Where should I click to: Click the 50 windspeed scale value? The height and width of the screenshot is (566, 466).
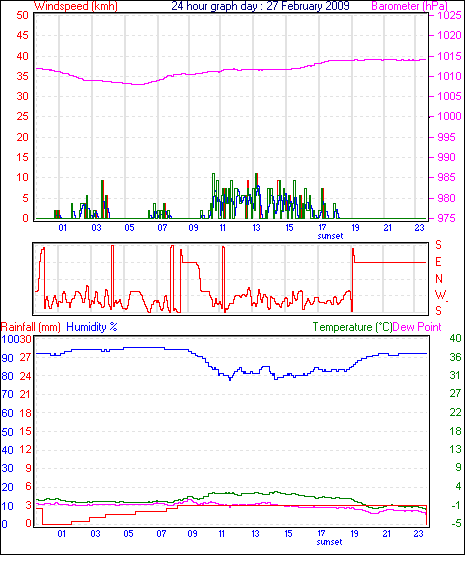[x=22, y=15]
